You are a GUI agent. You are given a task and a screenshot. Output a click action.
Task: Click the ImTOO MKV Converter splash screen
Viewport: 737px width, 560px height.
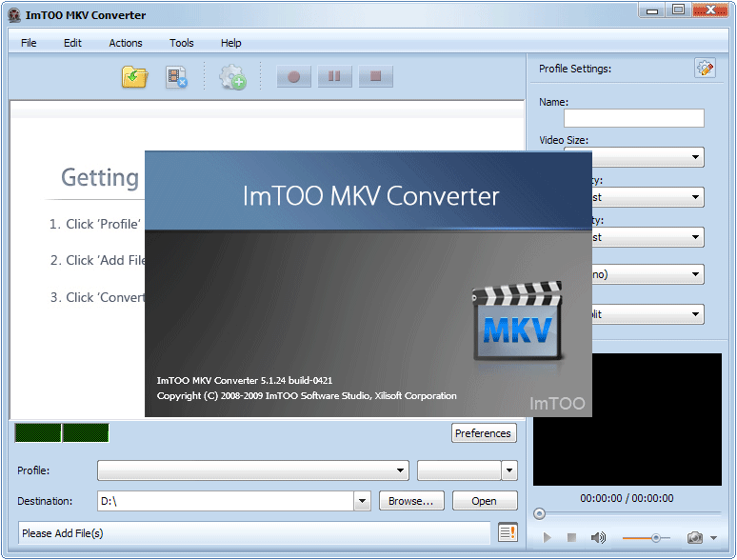[x=368, y=284]
